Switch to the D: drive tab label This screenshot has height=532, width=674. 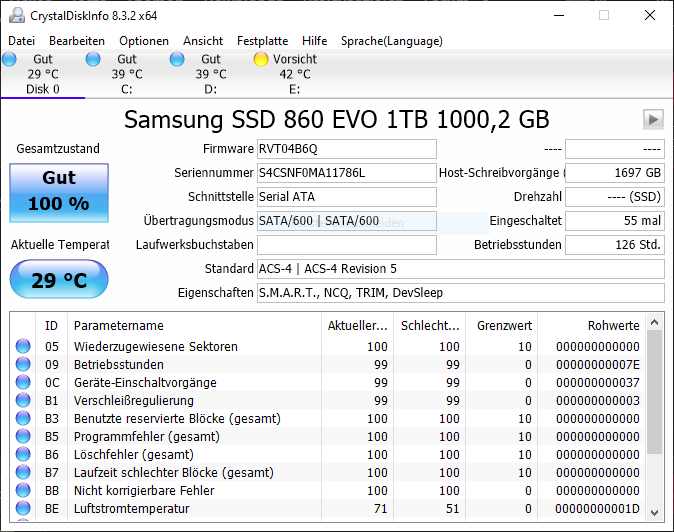(x=211, y=89)
